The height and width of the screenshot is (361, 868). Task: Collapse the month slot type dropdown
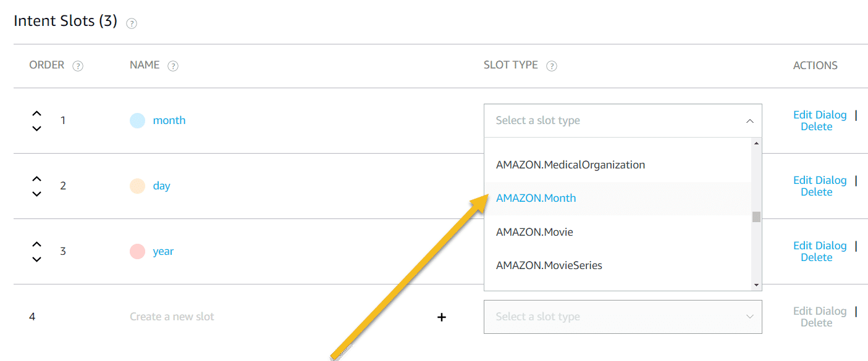point(749,121)
